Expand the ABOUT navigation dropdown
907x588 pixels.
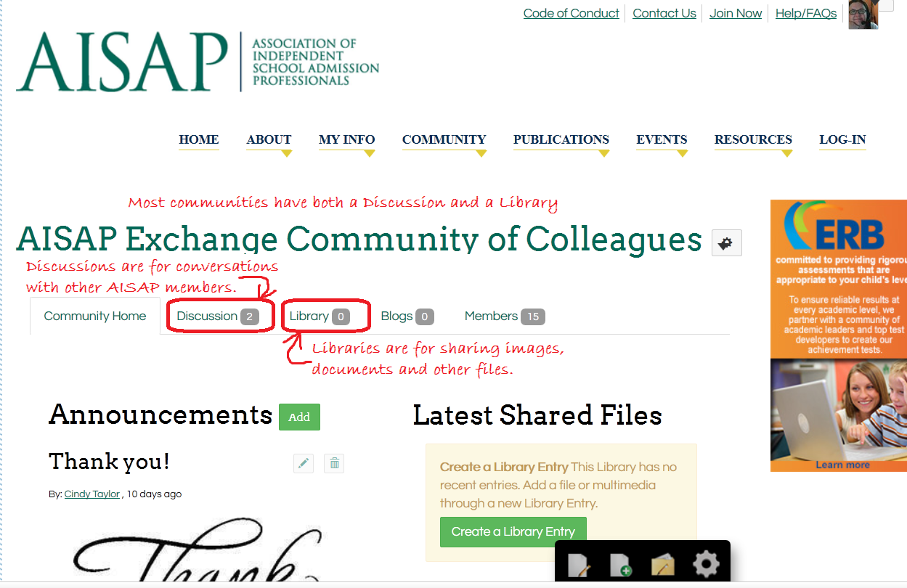click(x=269, y=140)
